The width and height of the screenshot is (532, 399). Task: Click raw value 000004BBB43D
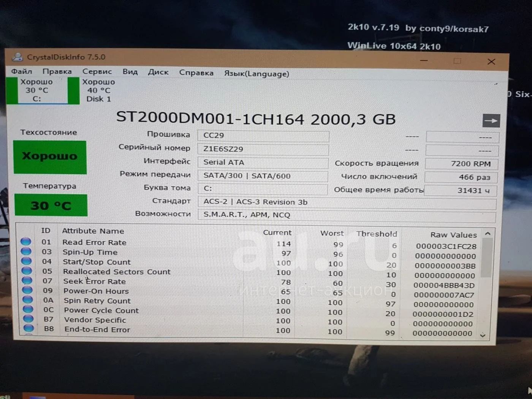(x=444, y=285)
